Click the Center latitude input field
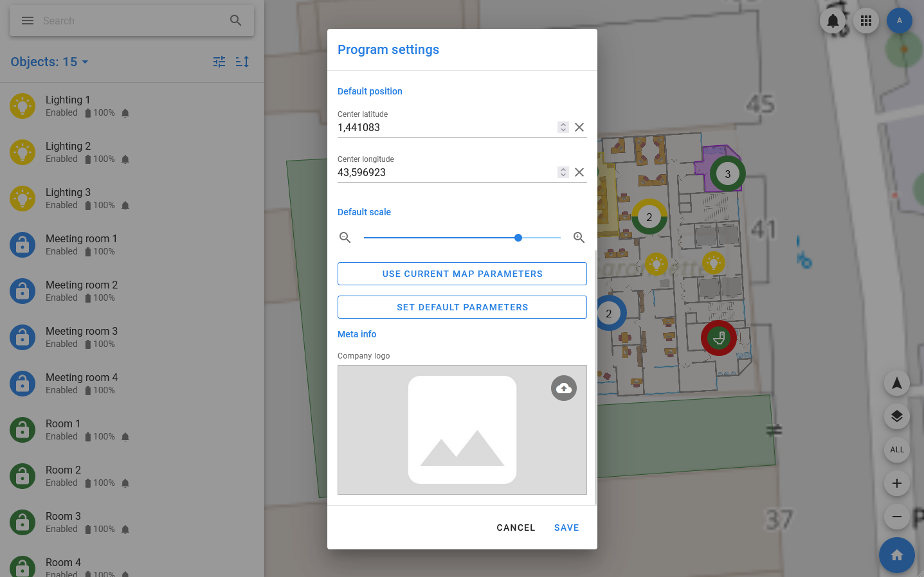The image size is (924, 577). click(x=444, y=127)
